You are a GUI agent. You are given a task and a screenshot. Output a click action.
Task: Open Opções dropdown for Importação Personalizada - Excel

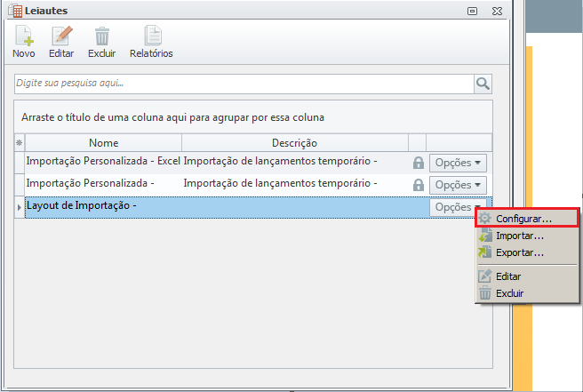pos(458,163)
